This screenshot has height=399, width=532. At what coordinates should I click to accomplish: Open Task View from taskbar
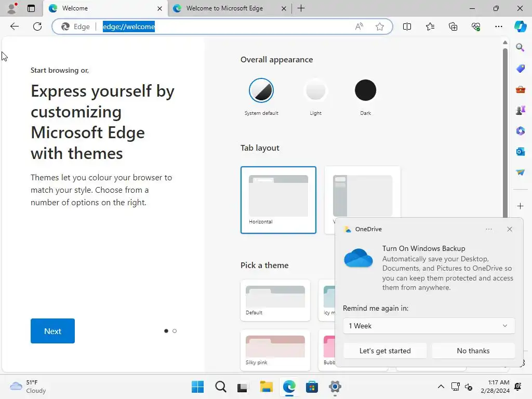pos(242,387)
